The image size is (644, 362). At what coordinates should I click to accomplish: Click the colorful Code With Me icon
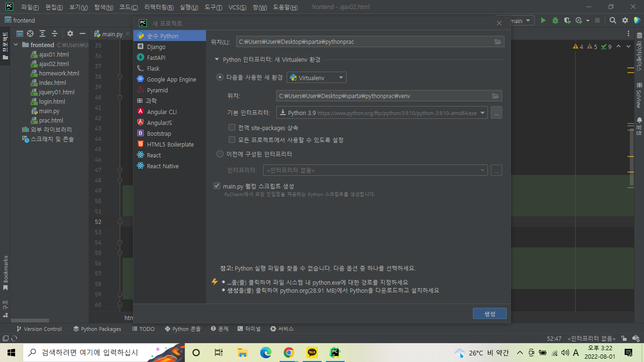(x=637, y=20)
